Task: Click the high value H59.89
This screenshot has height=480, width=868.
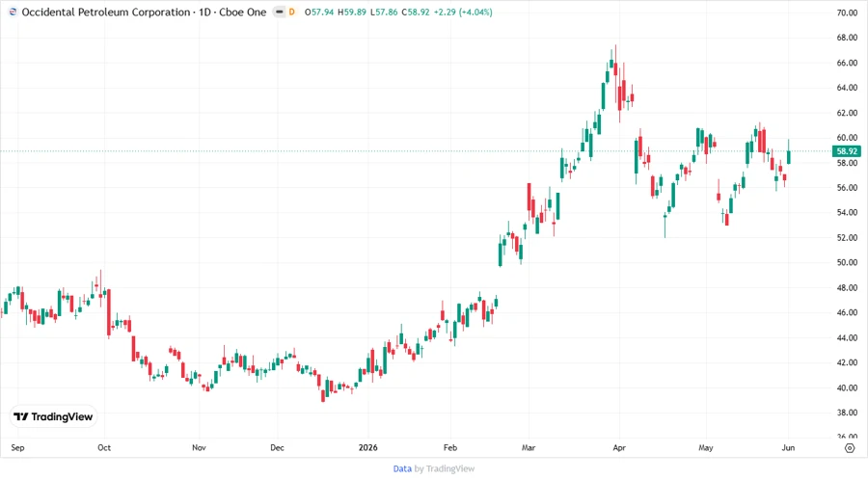Action: (351, 12)
